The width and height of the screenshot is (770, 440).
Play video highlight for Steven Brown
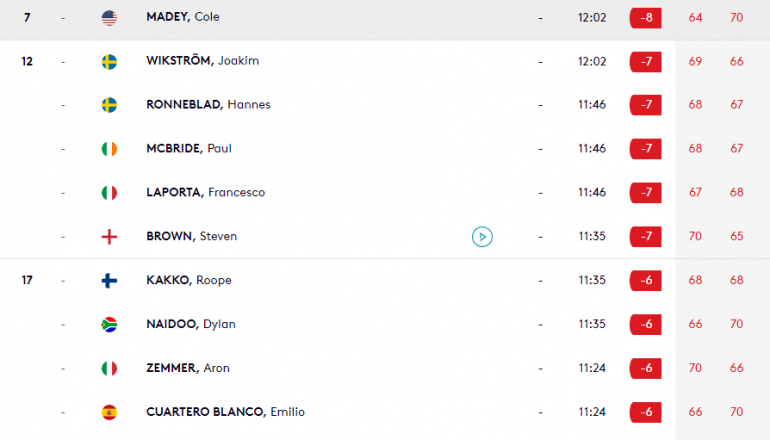tap(482, 237)
